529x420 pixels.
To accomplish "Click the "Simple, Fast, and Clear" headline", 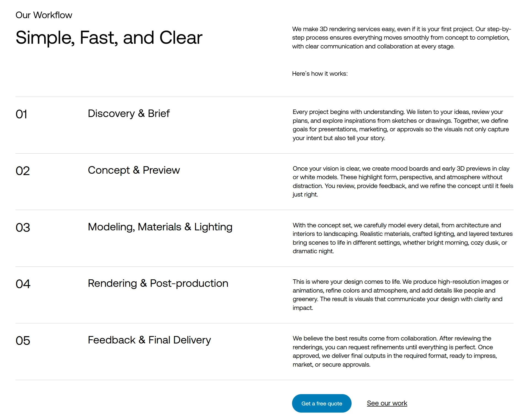I will point(109,37).
